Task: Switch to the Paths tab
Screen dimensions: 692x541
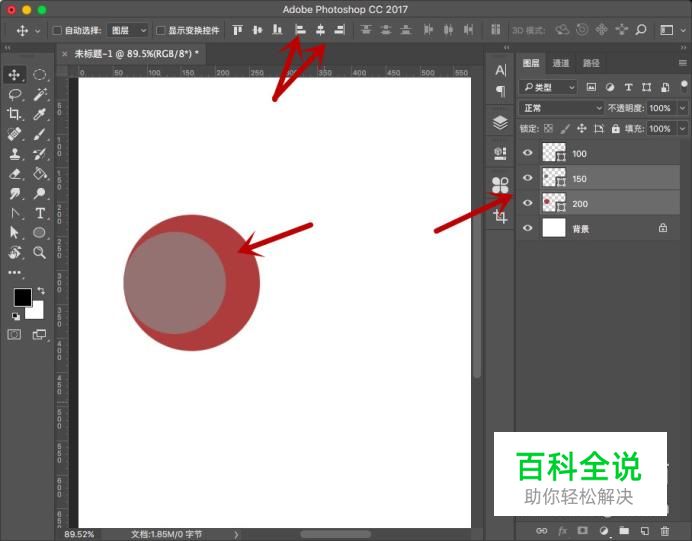Action: point(591,63)
